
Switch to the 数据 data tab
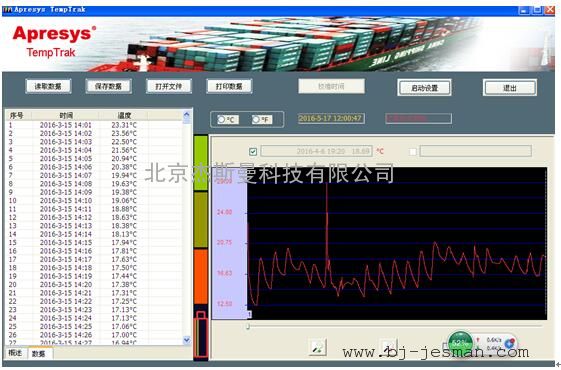click(x=39, y=354)
